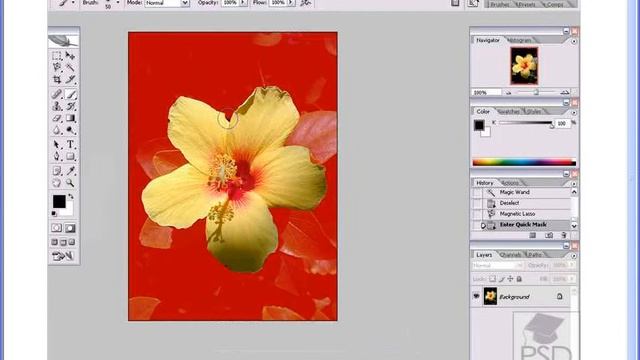Switch to the Swatches tab
The width and height of the screenshot is (640, 360).
coord(509,111)
